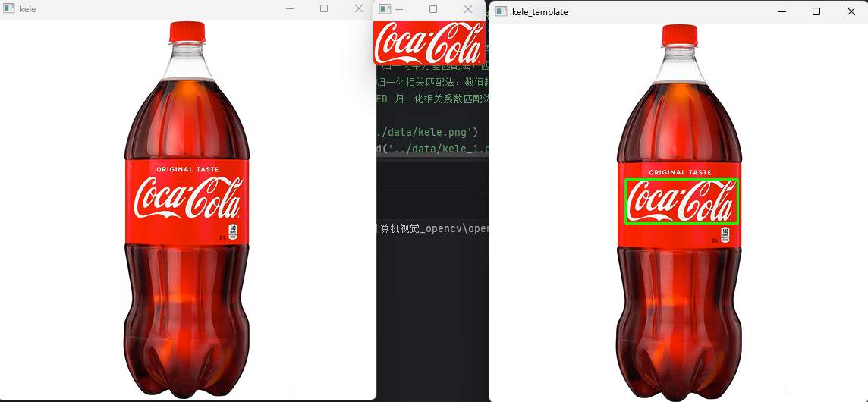Click the bottle image in kele window
Screen dimensions: 868x402
(187, 209)
